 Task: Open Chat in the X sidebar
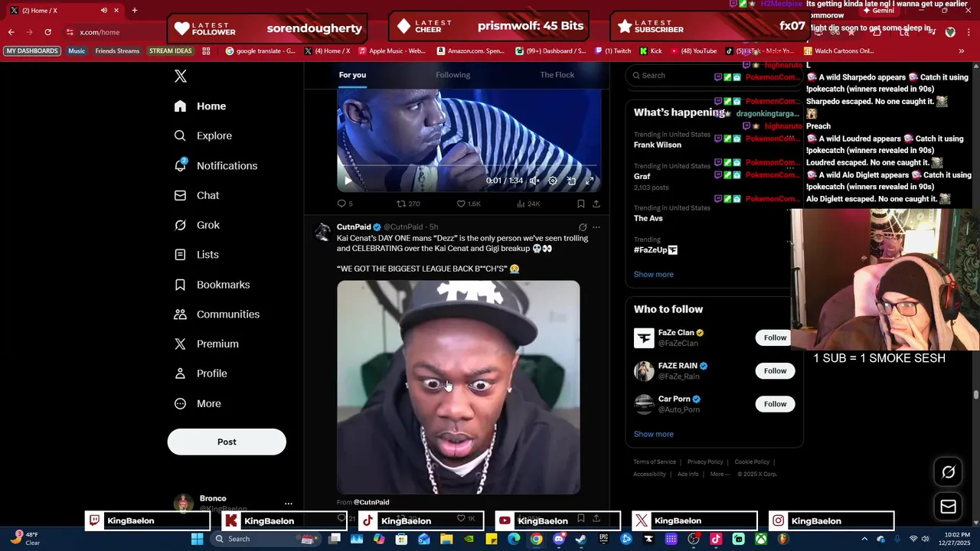click(x=198, y=195)
